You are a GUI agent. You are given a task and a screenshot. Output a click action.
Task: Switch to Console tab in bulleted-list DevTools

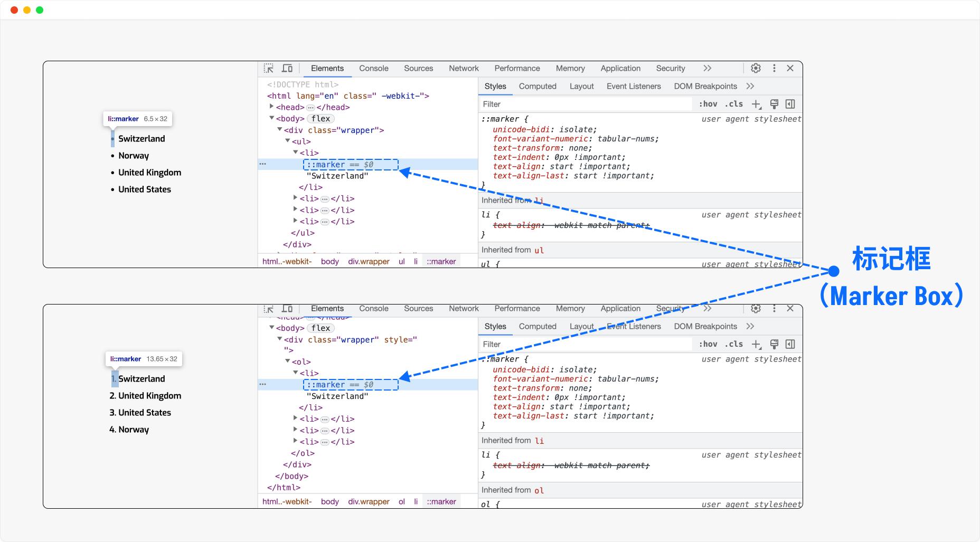tap(374, 69)
